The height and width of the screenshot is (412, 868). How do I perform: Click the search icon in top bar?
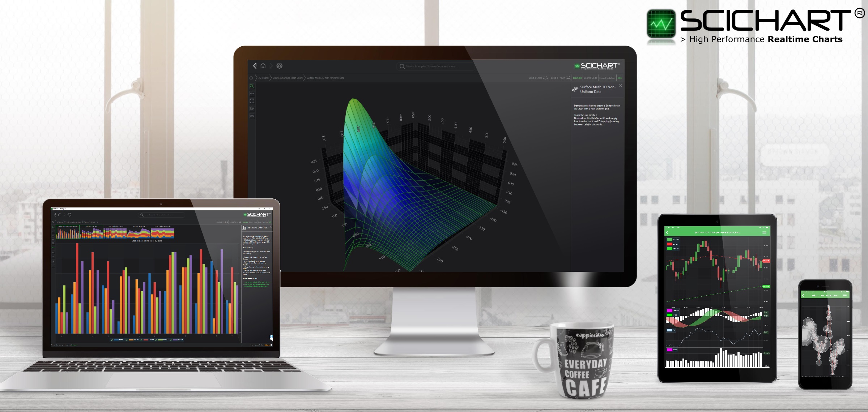(x=401, y=66)
